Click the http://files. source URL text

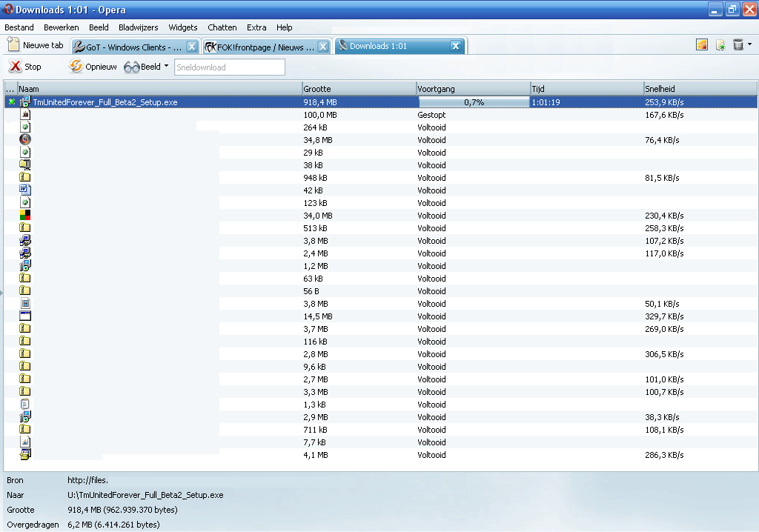tap(87, 480)
